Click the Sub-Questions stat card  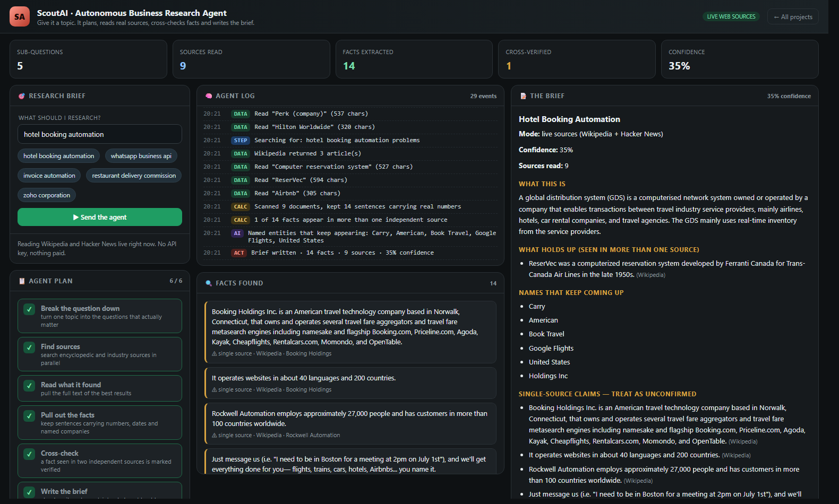[88, 59]
